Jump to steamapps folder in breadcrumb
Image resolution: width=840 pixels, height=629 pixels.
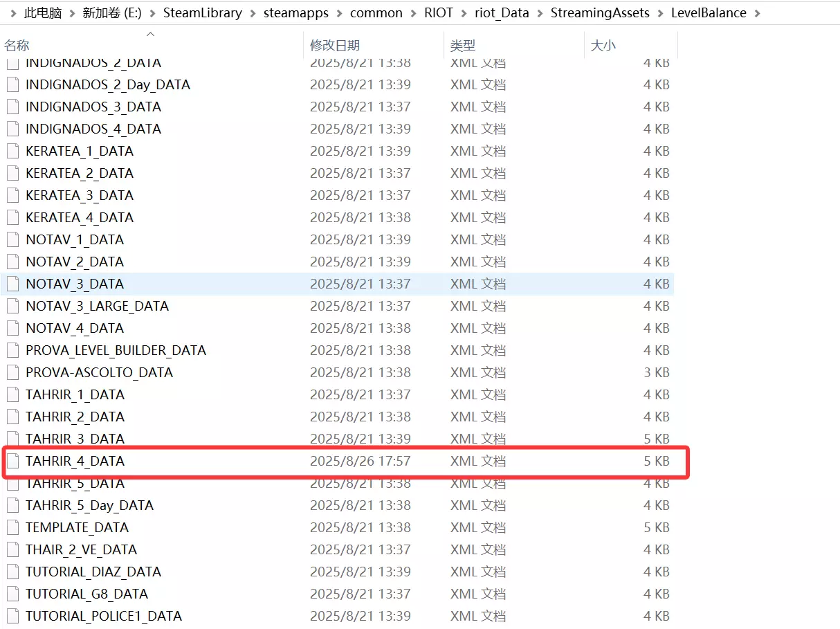296,13
